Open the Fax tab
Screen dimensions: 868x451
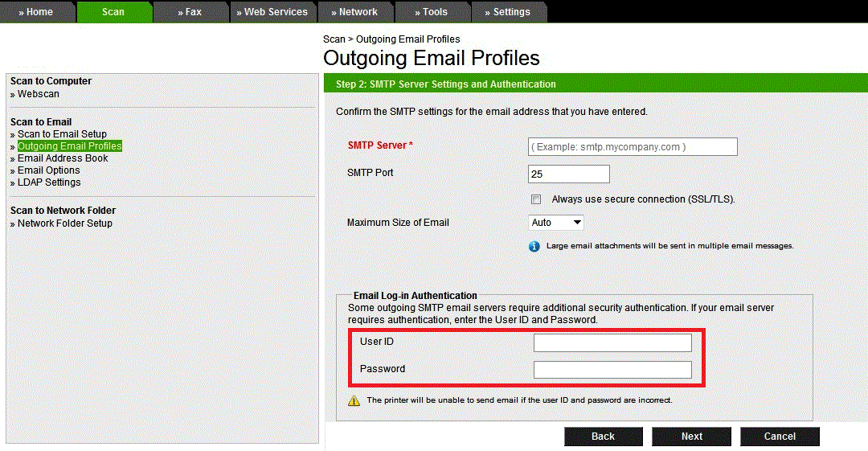tap(190, 12)
